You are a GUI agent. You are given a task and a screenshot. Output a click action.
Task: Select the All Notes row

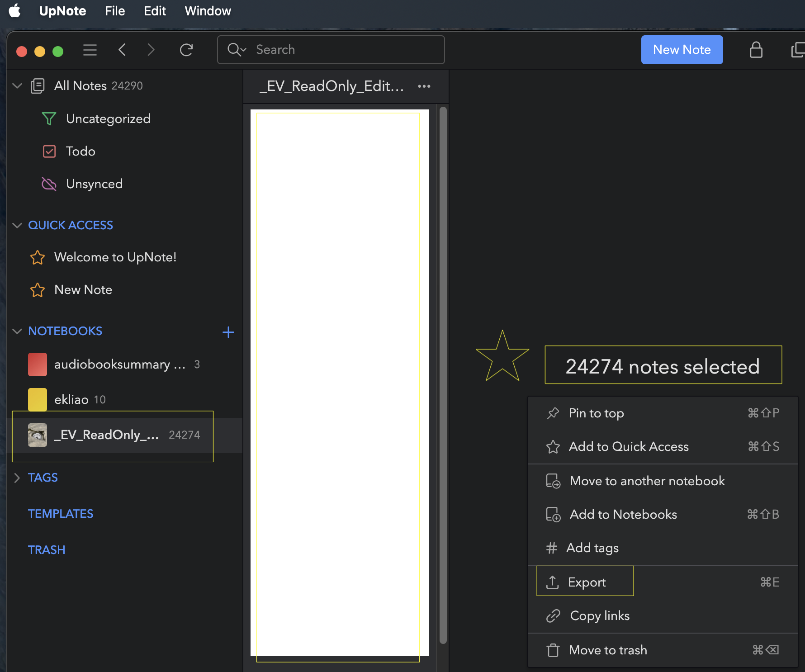(125, 85)
